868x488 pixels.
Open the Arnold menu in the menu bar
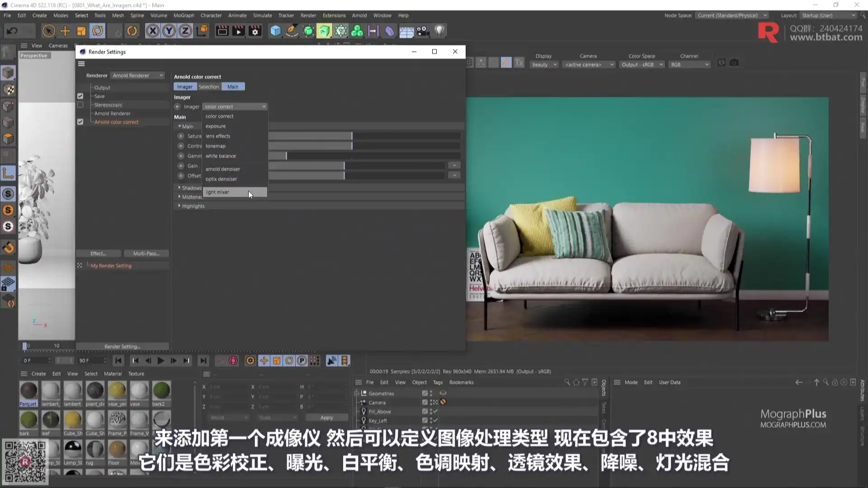(359, 15)
